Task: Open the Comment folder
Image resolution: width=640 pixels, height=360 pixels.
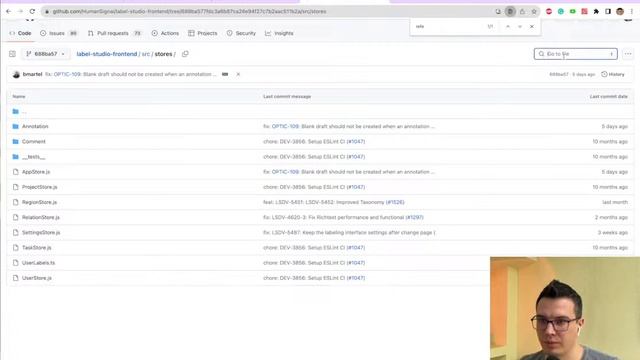Action: click(x=34, y=142)
